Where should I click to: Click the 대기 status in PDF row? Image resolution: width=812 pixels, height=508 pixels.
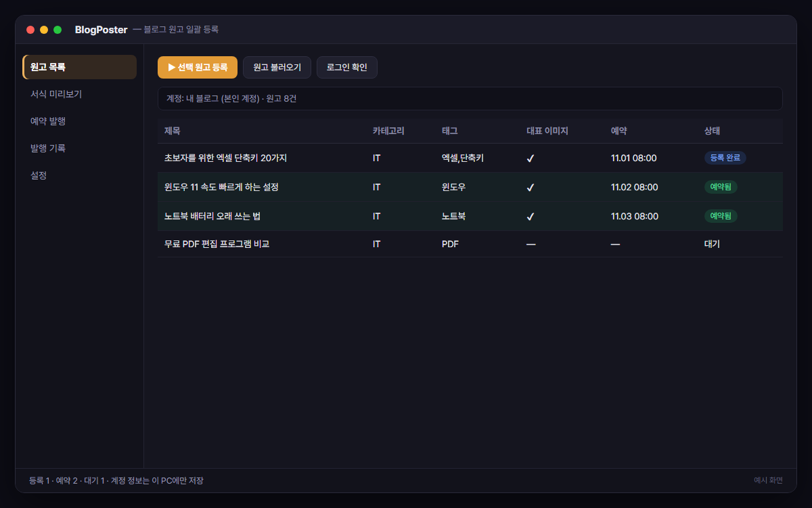[712, 244]
